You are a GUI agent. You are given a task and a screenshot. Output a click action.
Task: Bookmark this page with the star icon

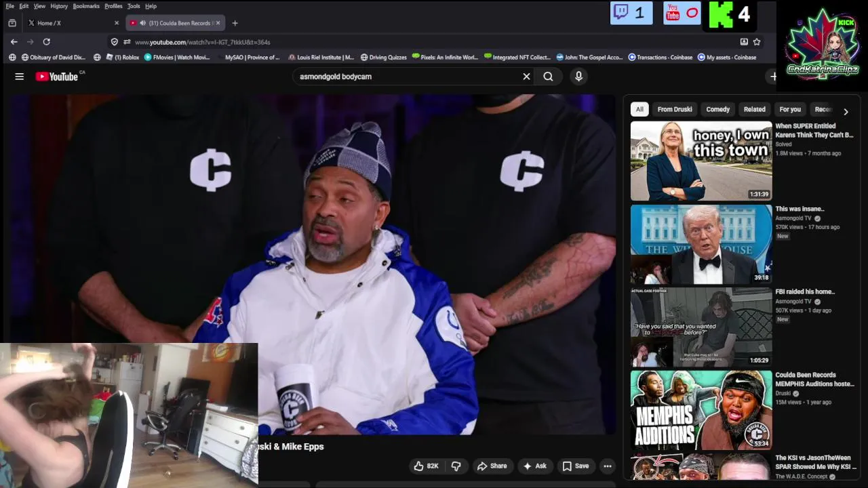[757, 42]
